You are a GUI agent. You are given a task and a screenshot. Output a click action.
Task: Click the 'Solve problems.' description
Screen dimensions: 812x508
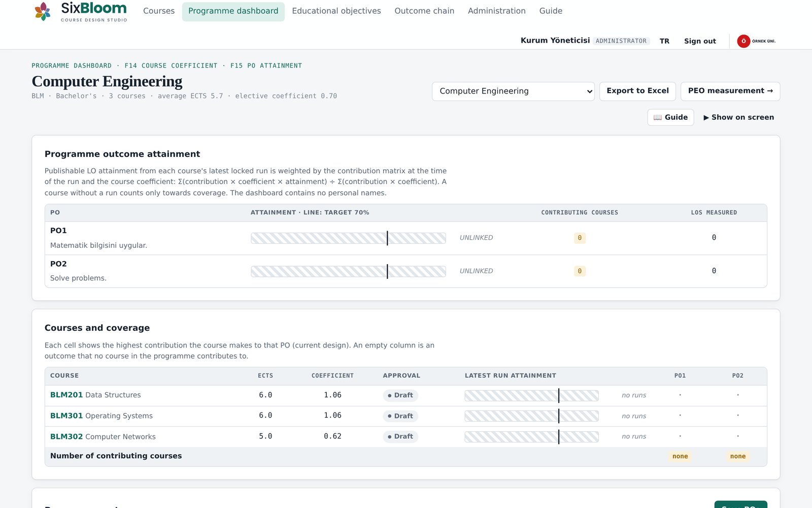[78, 278]
